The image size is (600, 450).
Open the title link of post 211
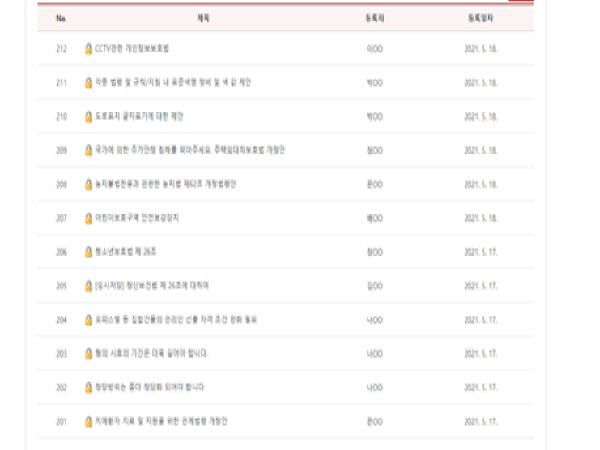tap(173, 82)
